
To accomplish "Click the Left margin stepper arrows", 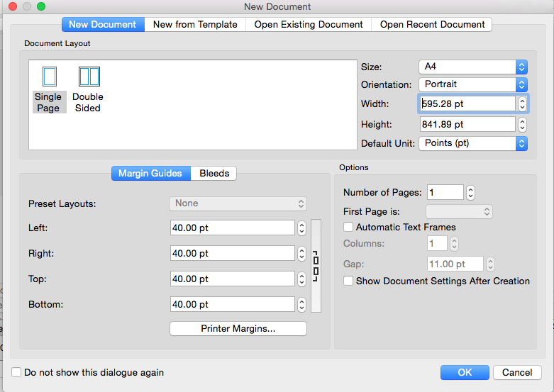I will 301,228.
